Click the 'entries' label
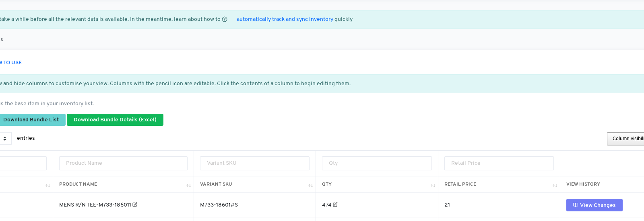The width and height of the screenshot is (644, 221). pos(26,138)
